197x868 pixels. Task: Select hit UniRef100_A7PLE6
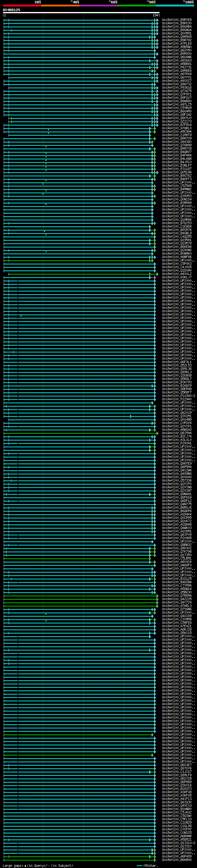coord(177,43)
